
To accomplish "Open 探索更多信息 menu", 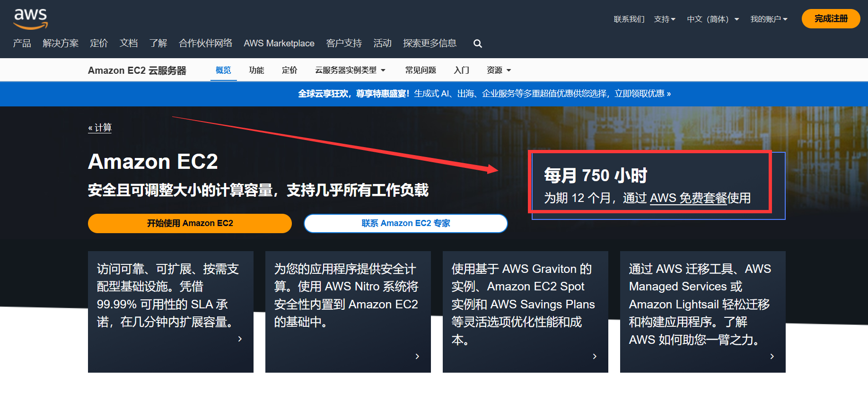I will pyautogui.click(x=430, y=44).
